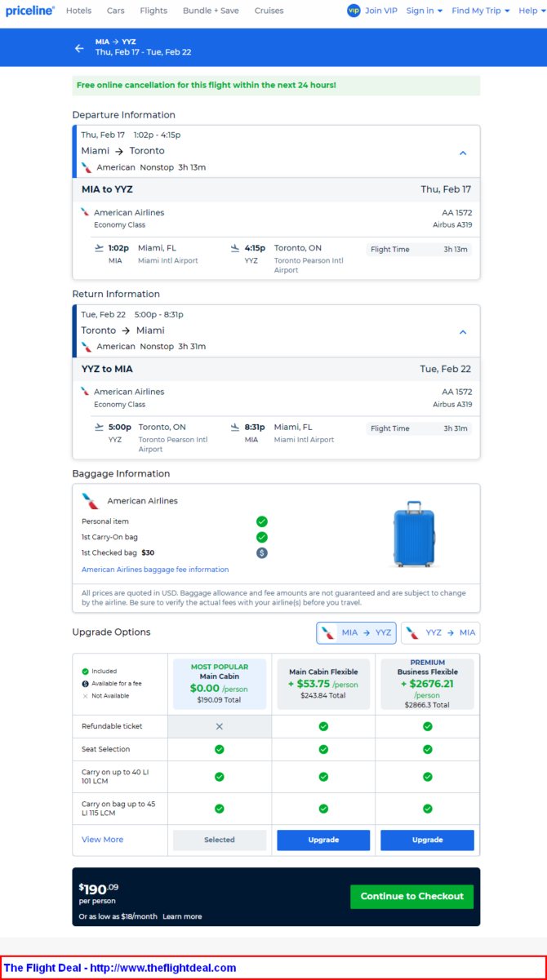Click Seat Selection check under Main Cabin
Image resolution: width=547 pixels, height=980 pixels.
219,749
